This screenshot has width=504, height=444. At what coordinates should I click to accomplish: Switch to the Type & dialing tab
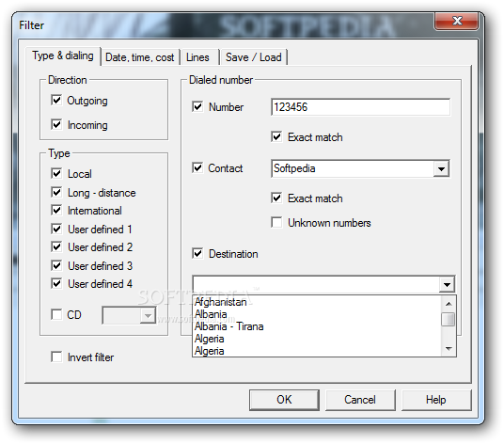[x=63, y=55]
